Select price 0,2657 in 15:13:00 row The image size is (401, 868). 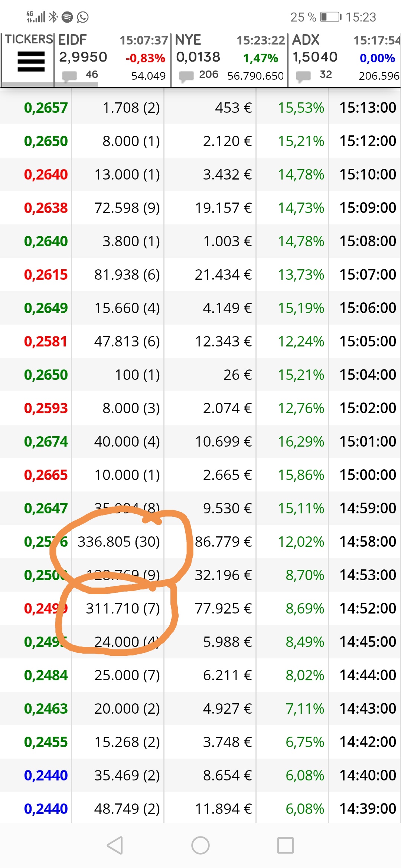pyautogui.click(x=46, y=108)
